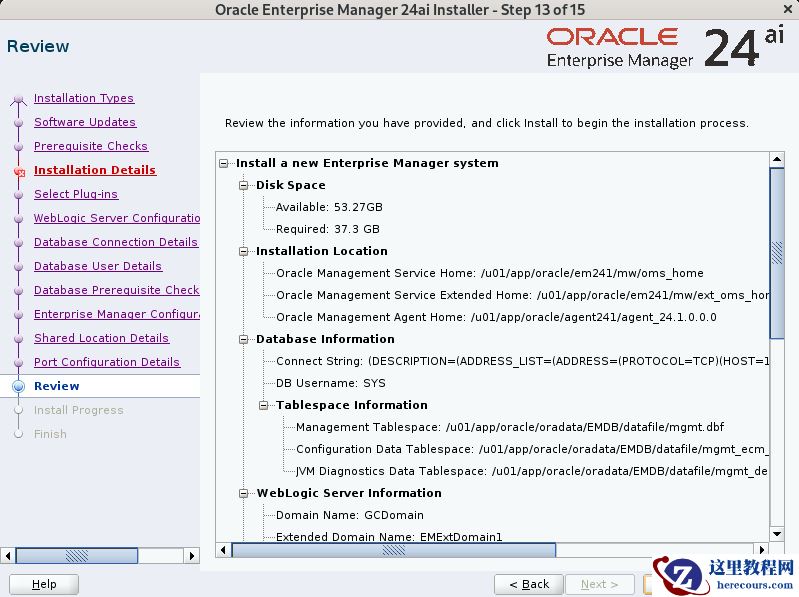
Task: Select the 'Required: 37.3 GB' row
Action: pos(328,229)
